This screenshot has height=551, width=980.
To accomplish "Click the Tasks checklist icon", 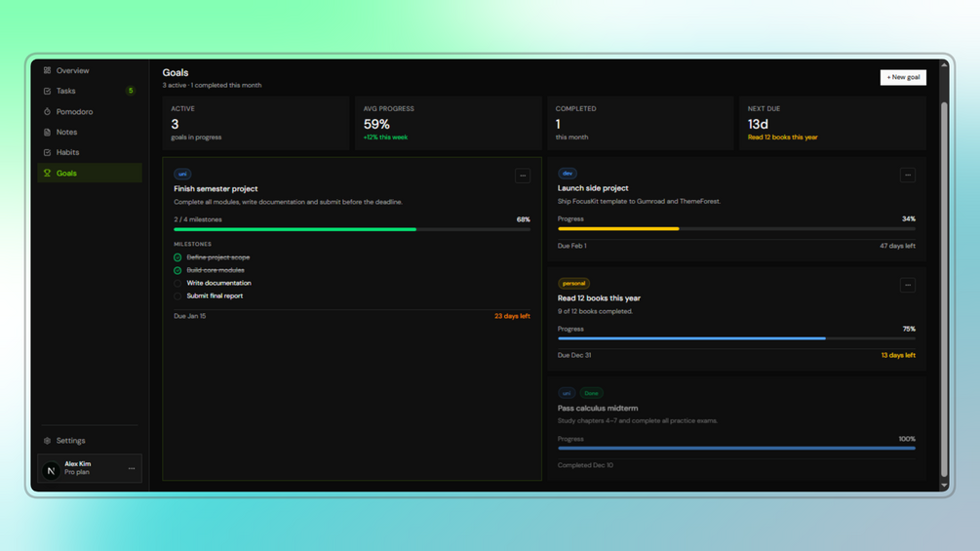I will pos(48,92).
